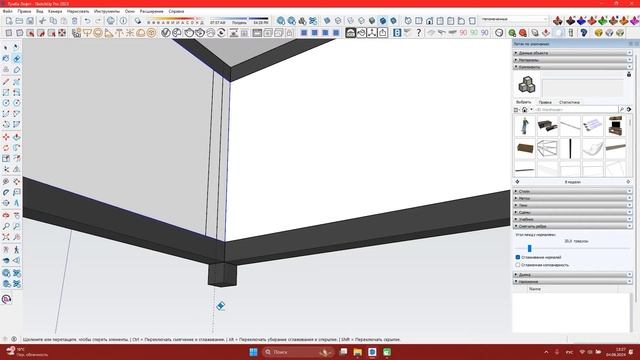Enable Monochrome face style

click(x=393, y=21)
